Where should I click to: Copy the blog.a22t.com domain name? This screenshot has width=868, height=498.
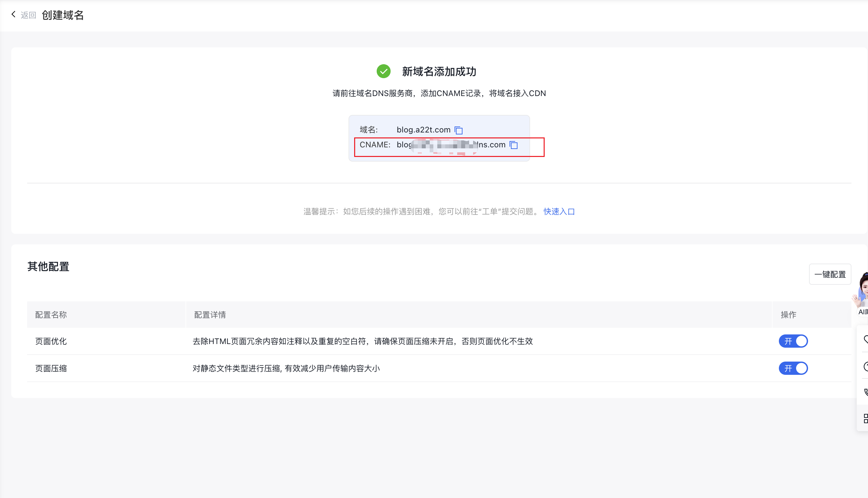pyautogui.click(x=459, y=130)
